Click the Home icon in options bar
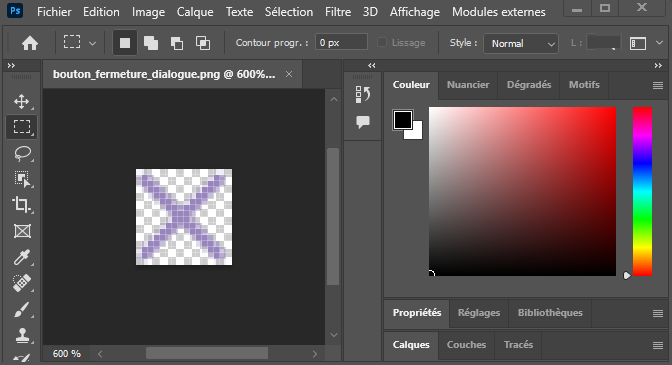The image size is (672, 365). pos(30,43)
